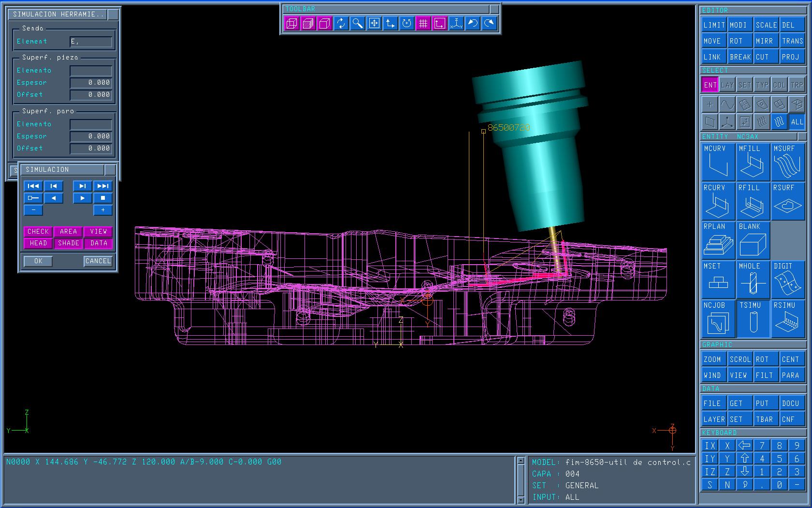
Task: Click the XYZ axes orientation icon
Action: (x=456, y=23)
